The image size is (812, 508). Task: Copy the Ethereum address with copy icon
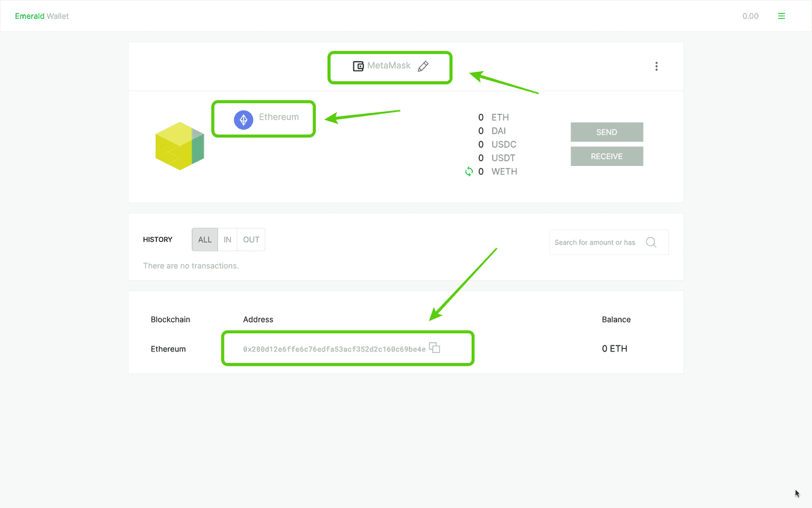(x=434, y=348)
